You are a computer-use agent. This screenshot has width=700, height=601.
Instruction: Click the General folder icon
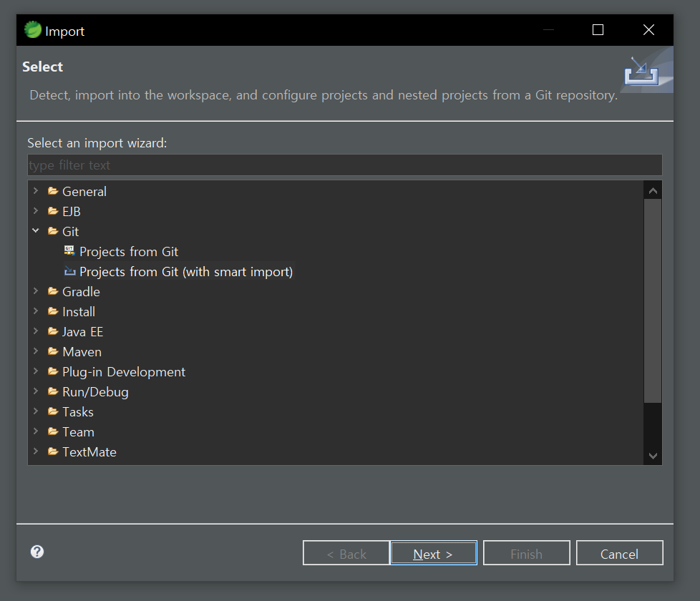coord(53,192)
